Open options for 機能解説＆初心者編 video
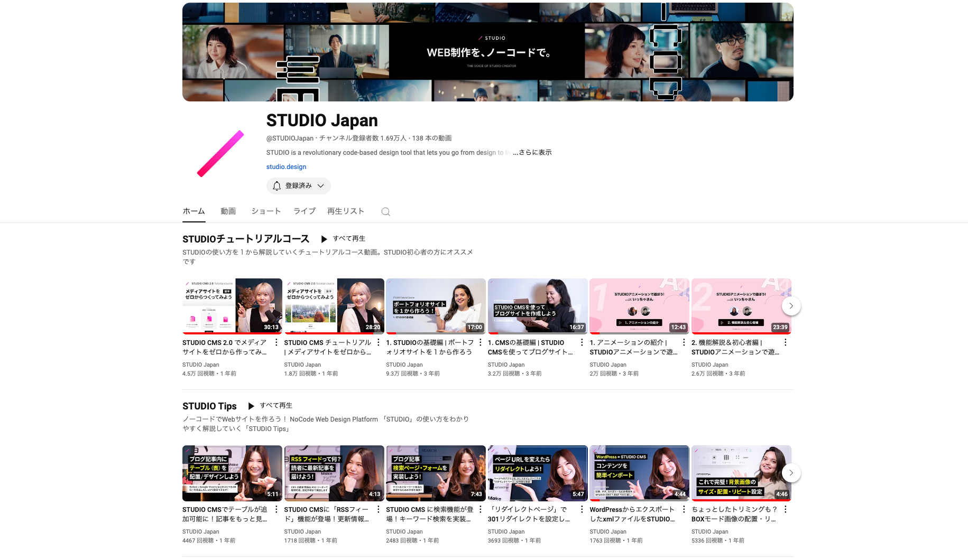 coord(785,342)
